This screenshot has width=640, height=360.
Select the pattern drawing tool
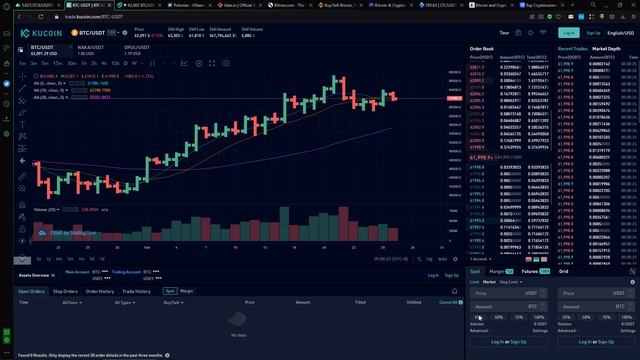[x=22, y=136]
